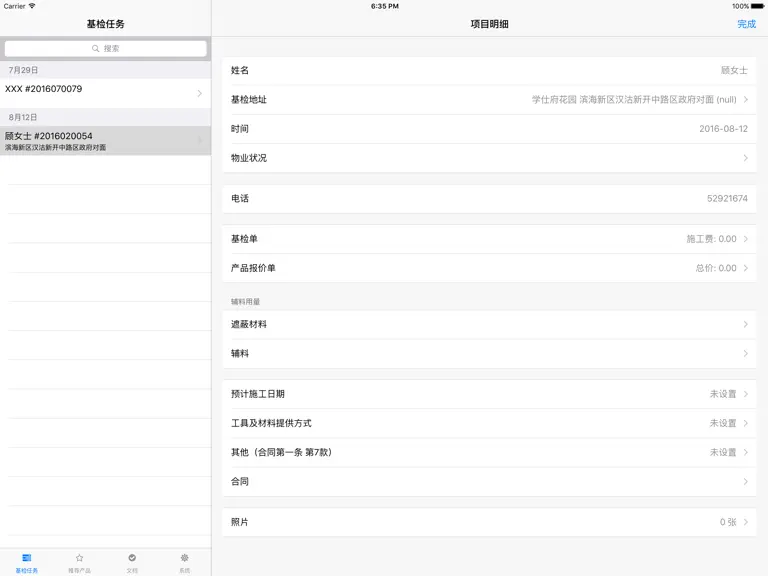768x576 pixels.
Task: Click the 6:35 PM clock
Action: pyautogui.click(x=384, y=6)
